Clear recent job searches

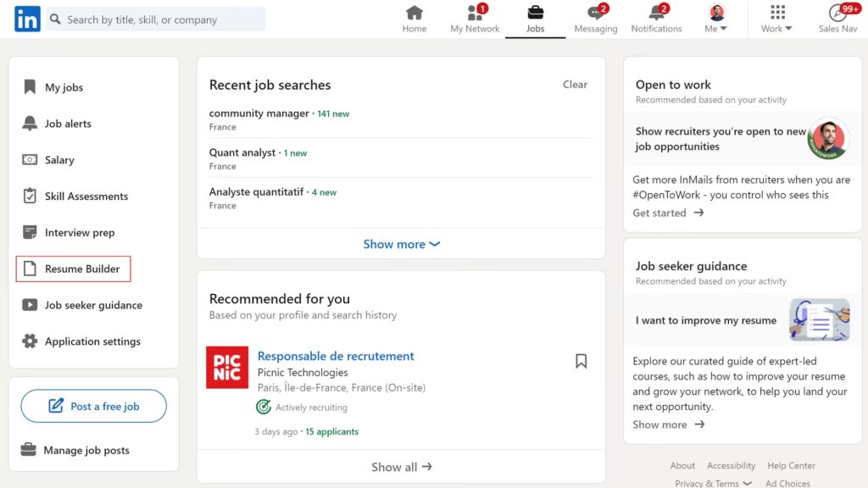pyautogui.click(x=575, y=85)
